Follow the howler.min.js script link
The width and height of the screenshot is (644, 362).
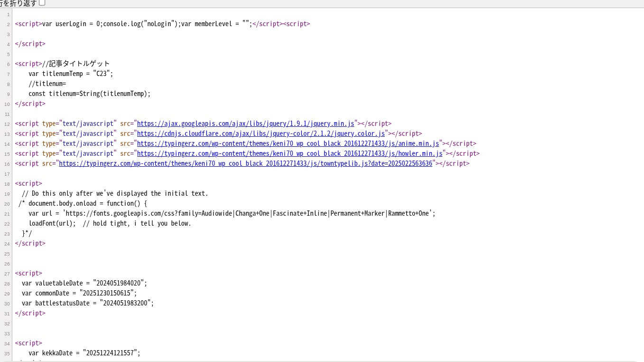[x=289, y=153]
